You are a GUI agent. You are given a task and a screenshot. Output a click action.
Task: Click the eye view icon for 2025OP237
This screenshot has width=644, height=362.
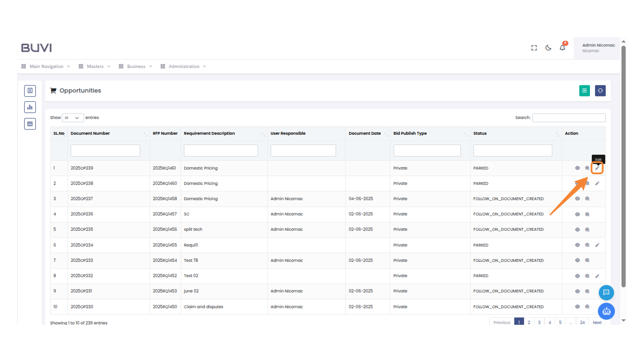click(x=577, y=199)
